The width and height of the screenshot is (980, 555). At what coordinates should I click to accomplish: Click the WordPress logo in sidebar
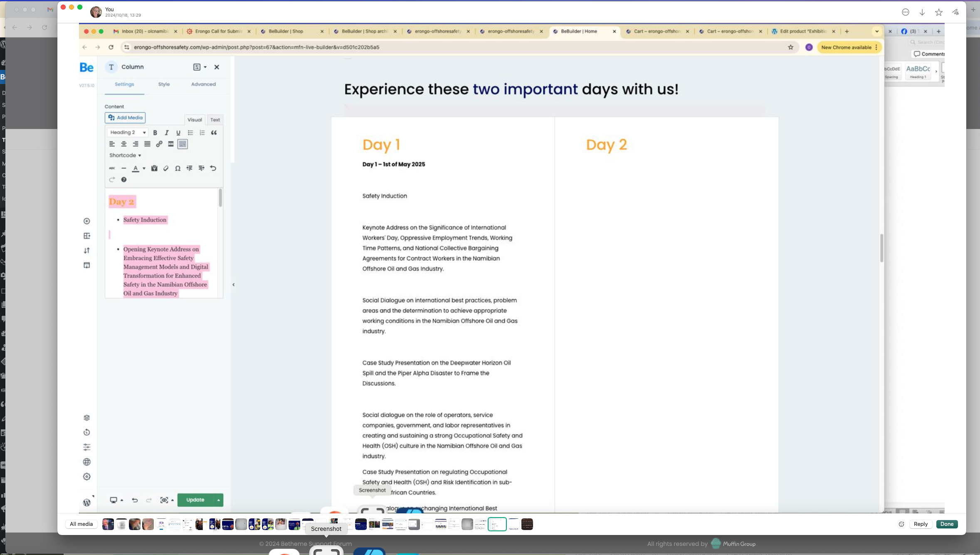pyautogui.click(x=86, y=502)
